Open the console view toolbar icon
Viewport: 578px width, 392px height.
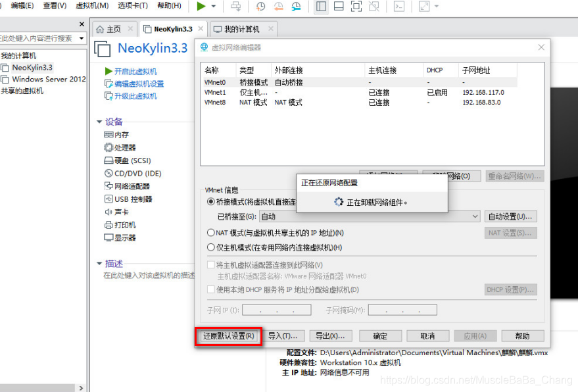[399, 7]
